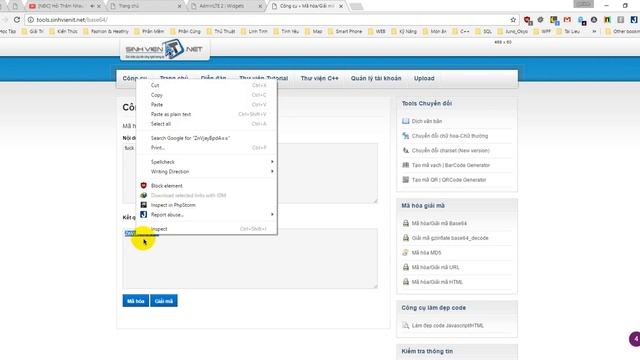Bookmark this page with star icon
The height and width of the screenshot is (360, 640).
tap(513, 20)
